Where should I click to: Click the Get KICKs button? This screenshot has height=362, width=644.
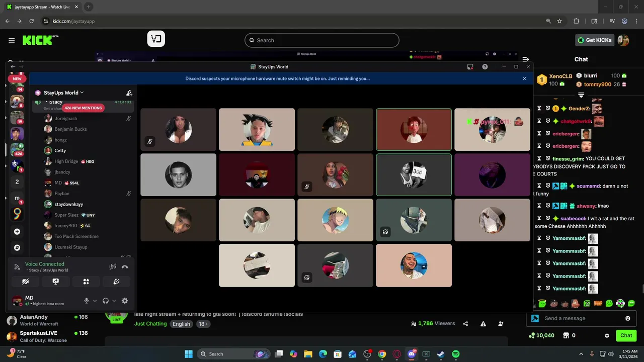point(595,40)
